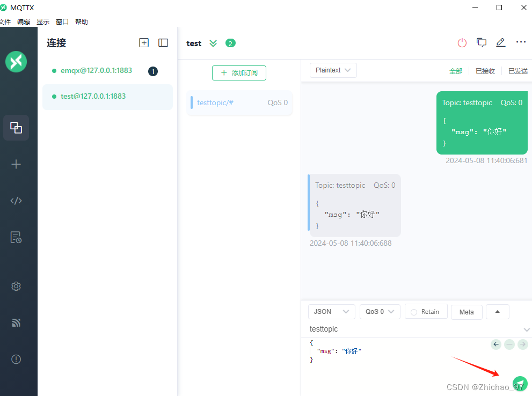The width and height of the screenshot is (532, 396).
Task: Click the connection name test in the header
Action: (x=194, y=43)
